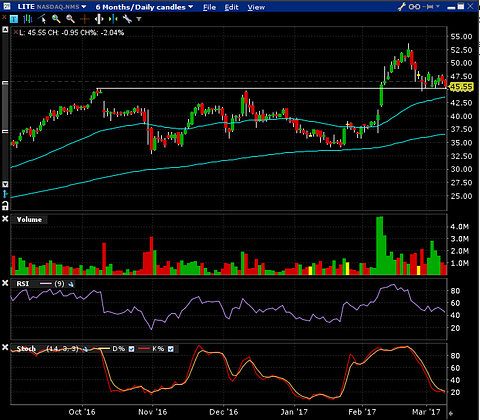Close the Volume panel with X

pyautogui.click(x=5, y=219)
